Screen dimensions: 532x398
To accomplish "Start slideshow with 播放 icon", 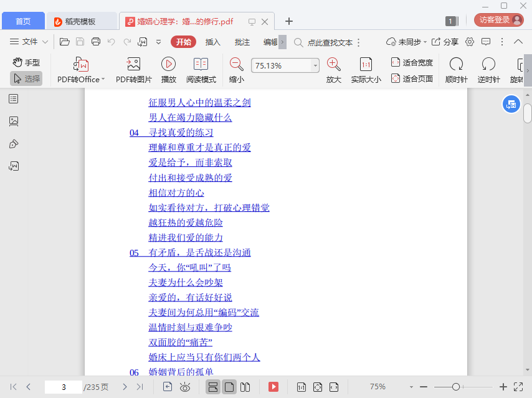I will pos(169,70).
